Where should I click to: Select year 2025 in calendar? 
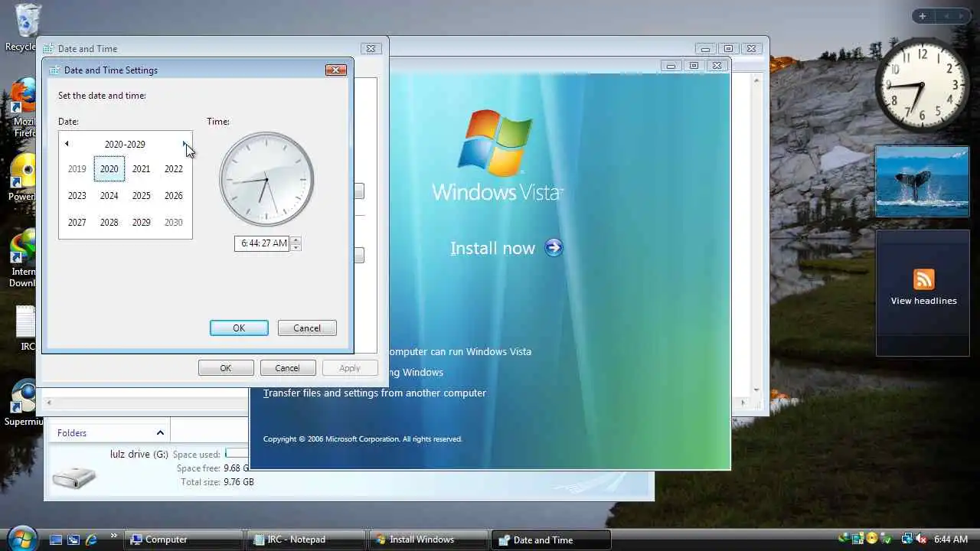pos(142,196)
